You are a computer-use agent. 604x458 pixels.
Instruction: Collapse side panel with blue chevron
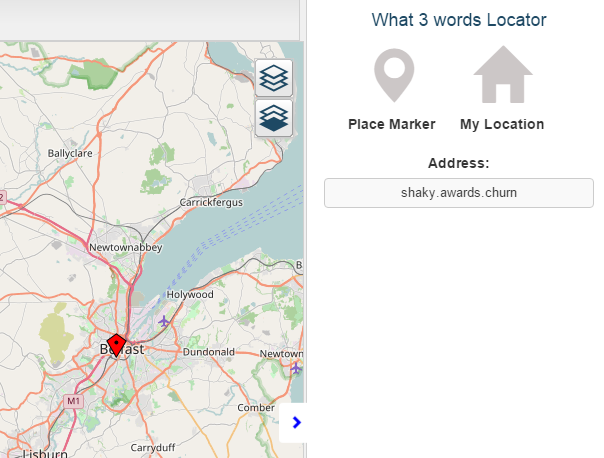pyautogui.click(x=296, y=423)
